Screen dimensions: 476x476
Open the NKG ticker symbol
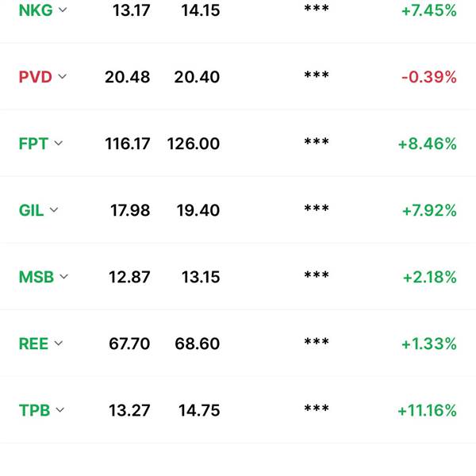(36, 10)
